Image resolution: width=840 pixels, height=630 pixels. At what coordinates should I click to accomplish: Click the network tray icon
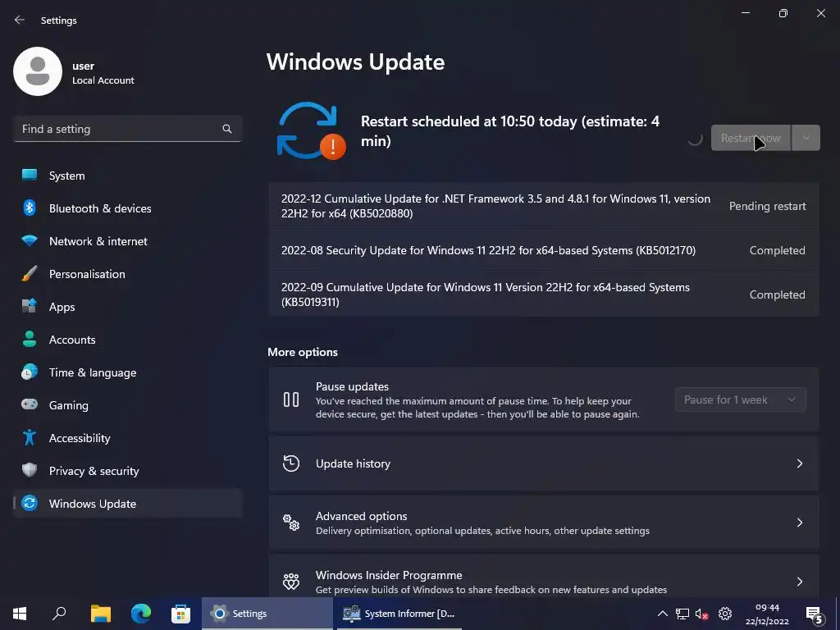tap(682, 614)
